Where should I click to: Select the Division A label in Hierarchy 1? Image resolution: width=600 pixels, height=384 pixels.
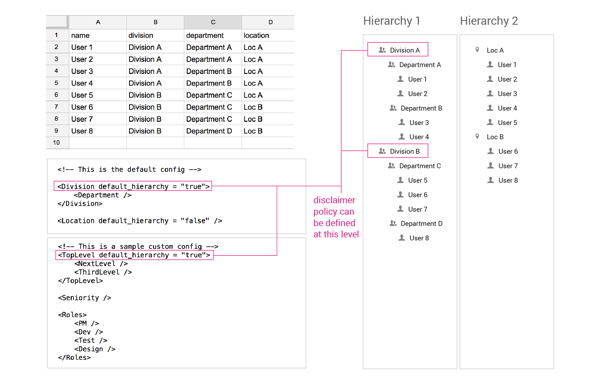[405, 50]
